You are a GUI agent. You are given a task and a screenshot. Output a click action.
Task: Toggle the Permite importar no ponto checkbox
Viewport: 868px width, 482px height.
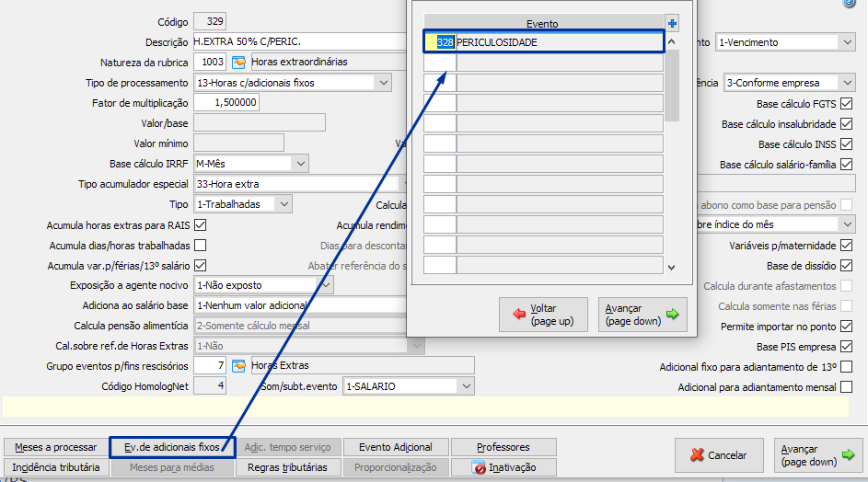[847, 327]
